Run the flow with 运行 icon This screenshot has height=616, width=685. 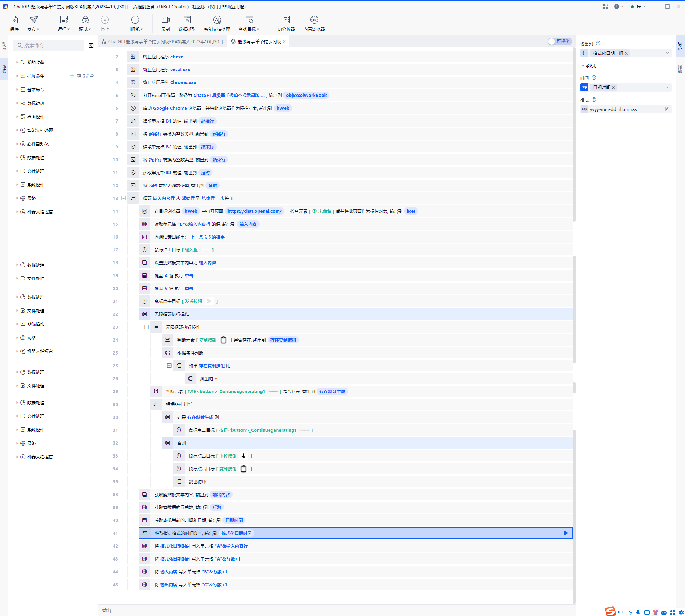click(x=64, y=20)
